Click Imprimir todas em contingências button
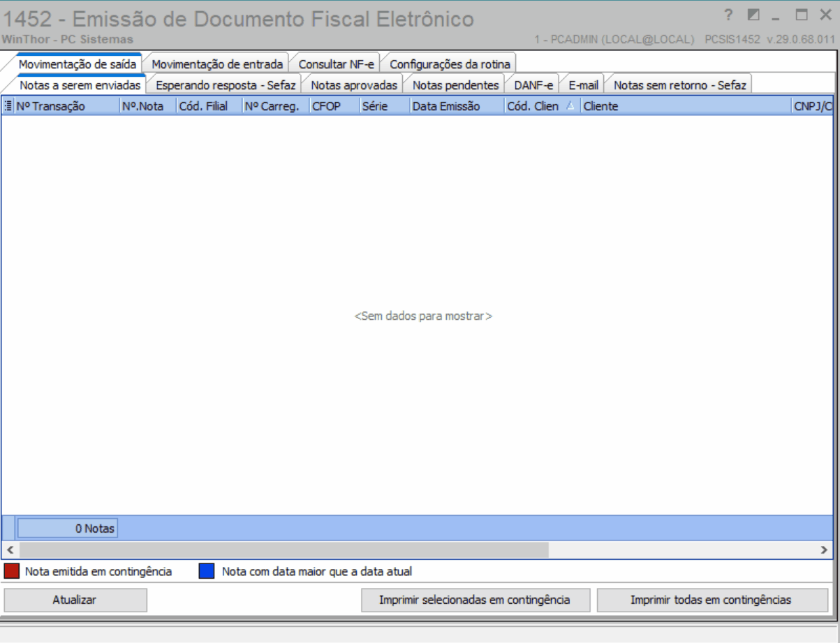Viewport: 840px width, 643px height. [x=712, y=600]
